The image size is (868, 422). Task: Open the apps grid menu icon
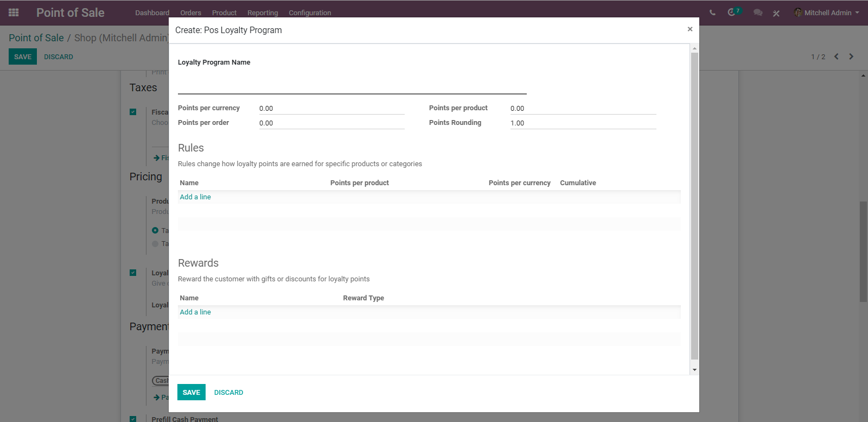click(14, 12)
